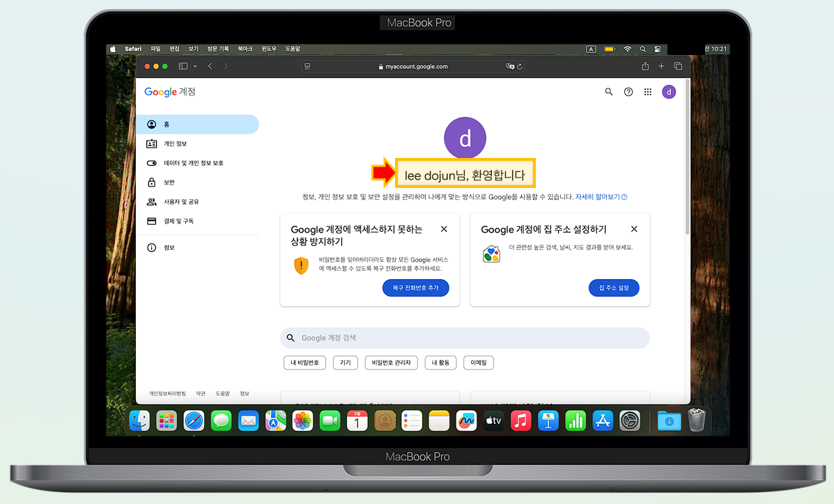The height and width of the screenshot is (504, 834).
Task: Open System Settings from the Dock
Action: coord(630,421)
